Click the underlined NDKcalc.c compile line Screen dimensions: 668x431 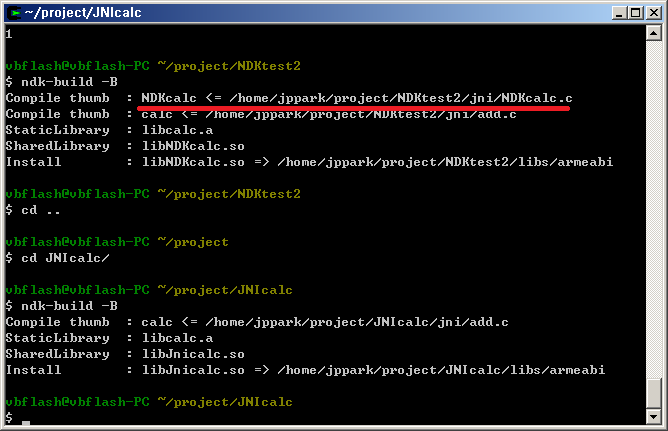click(x=289, y=98)
